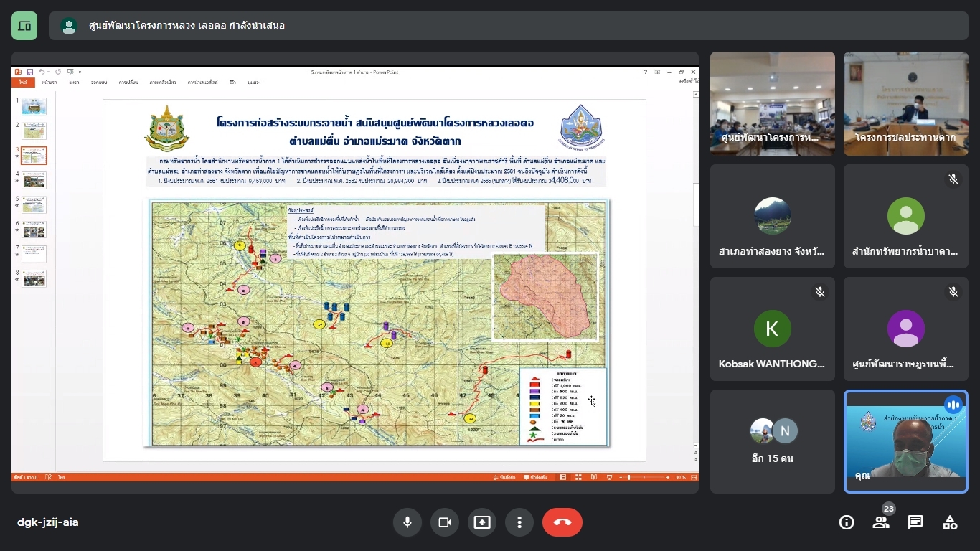Click the muted mic icon on Kobsak WANTHONG tile

tap(820, 292)
